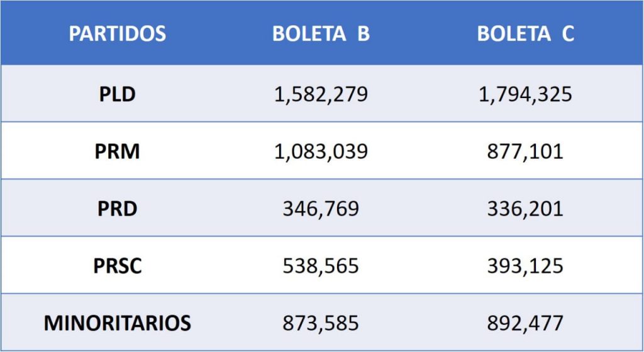Select PRSC's Boleta B value 538,565
The image size is (644, 352).
(x=321, y=266)
